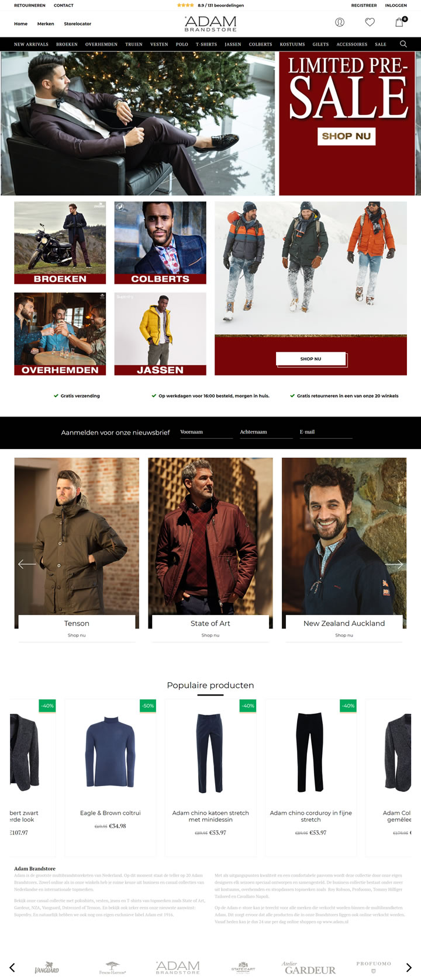Viewport: 421px width, 980px height.
Task: Open the Storelocator link
Action: 78,24
